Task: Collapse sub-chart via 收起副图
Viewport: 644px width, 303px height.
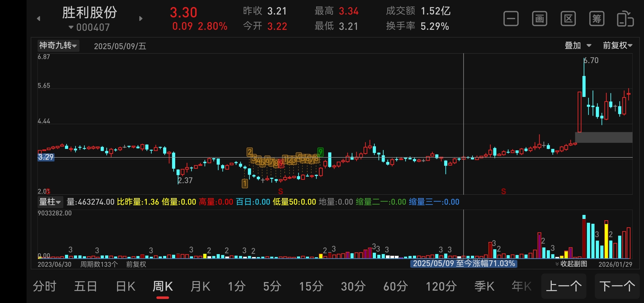Action: point(571,264)
